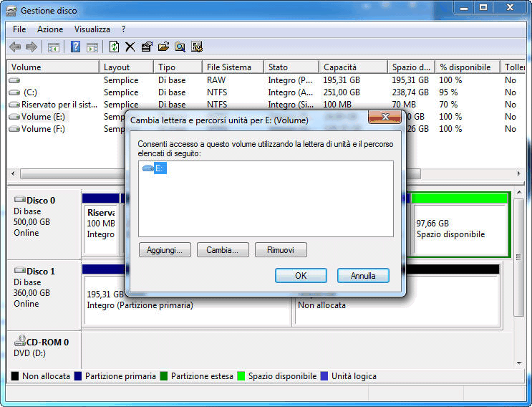Click the Refresh toolbar icon
The image size is (532, 407).
point(114,47)
